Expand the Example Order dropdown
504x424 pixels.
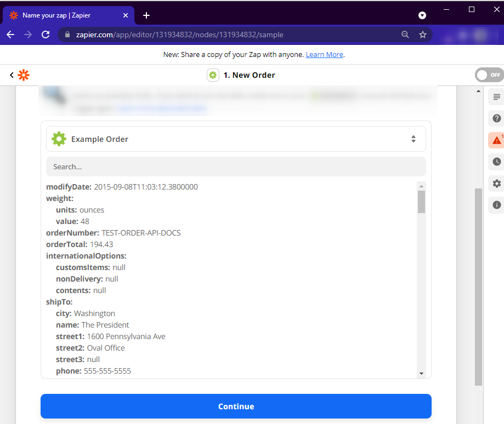pos(236,139)
